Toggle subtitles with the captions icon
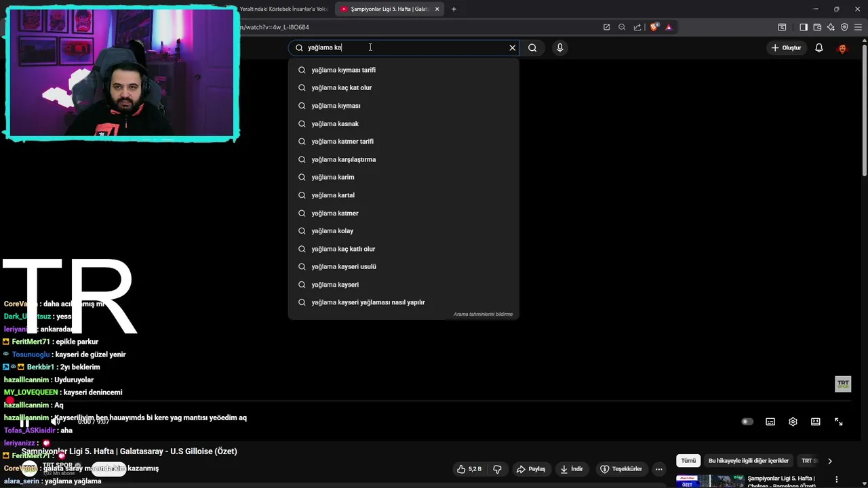The height and width of the screenshot is (488, 868). point(770,422)
